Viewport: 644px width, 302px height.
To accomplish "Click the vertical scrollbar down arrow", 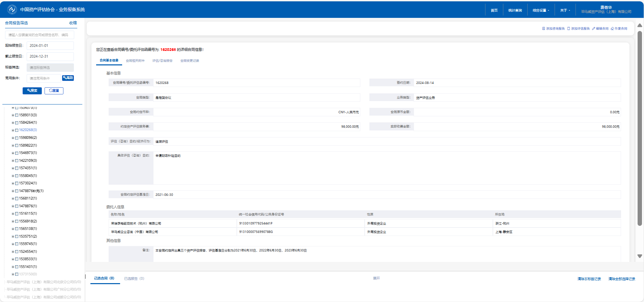I will tap(640, 256).
